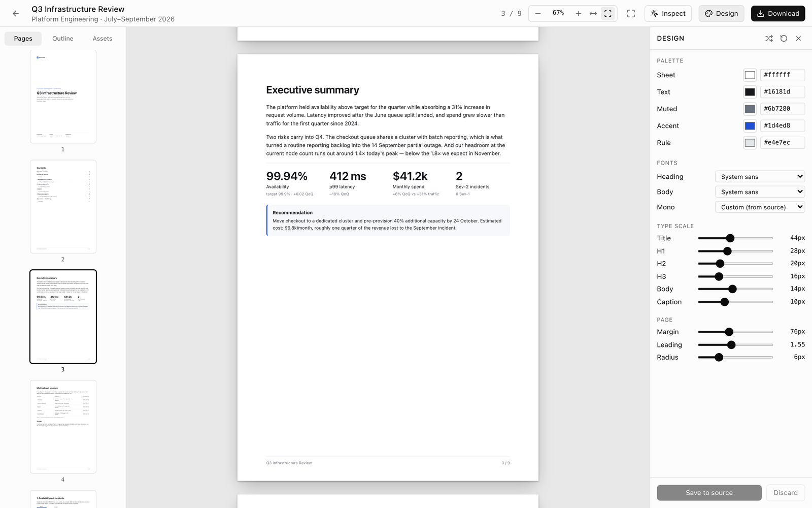Click the Q3 Infrastructure Review document title
The height and width of the screenshot is (508, 812).
coord(78,9)
